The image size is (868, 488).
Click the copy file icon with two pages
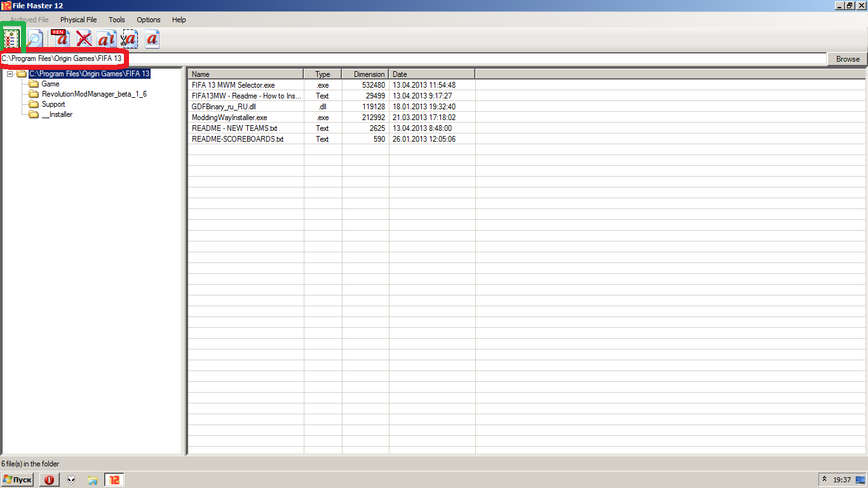click(107, 39)
